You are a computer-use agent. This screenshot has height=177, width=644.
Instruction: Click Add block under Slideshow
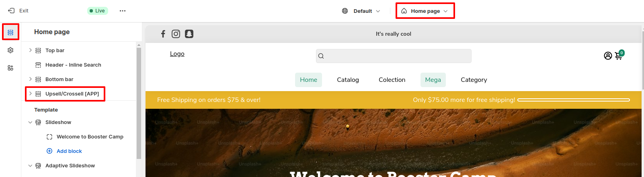click(x=69, y=151)
